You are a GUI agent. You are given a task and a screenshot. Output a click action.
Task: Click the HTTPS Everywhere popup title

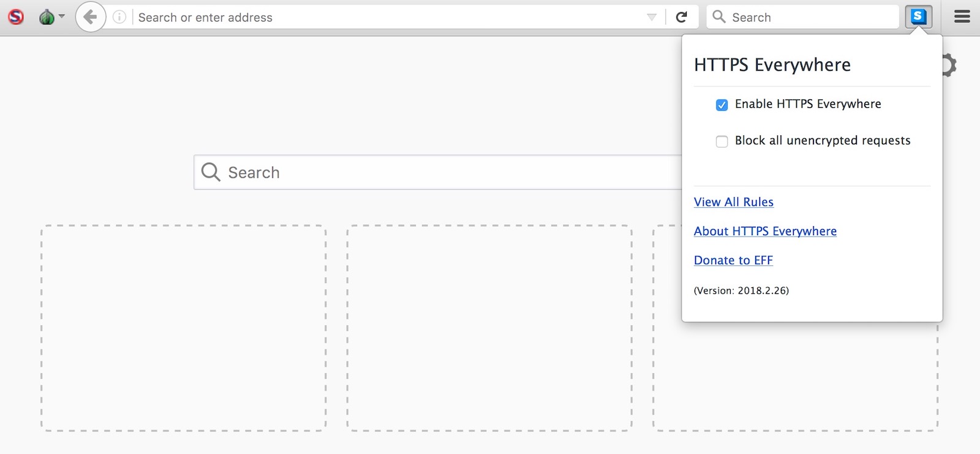click(x=772, y=65)
